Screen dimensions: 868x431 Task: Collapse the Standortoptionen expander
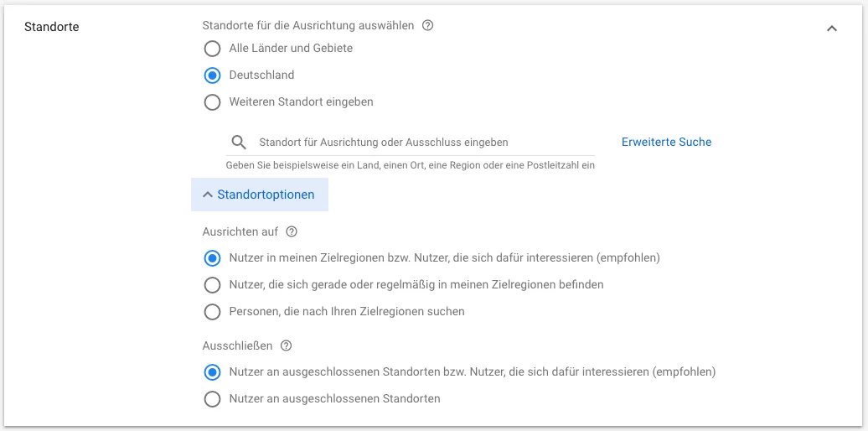click(259, 195)
